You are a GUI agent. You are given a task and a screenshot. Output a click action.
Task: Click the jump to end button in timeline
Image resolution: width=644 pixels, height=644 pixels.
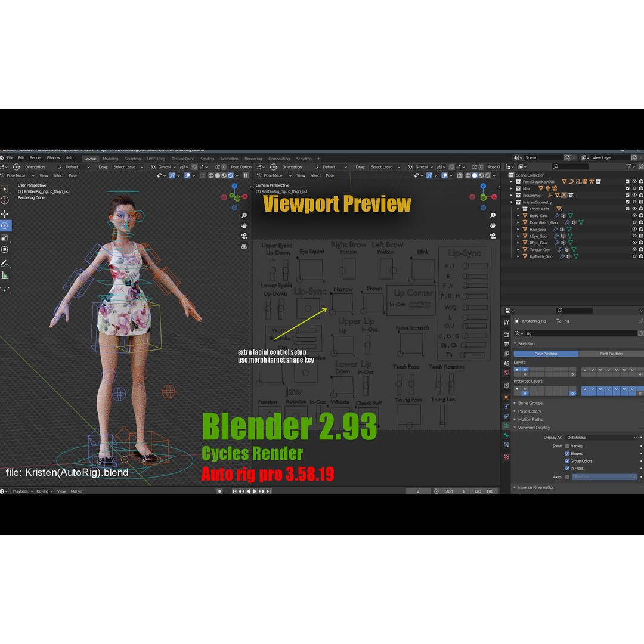pos(268,491)
